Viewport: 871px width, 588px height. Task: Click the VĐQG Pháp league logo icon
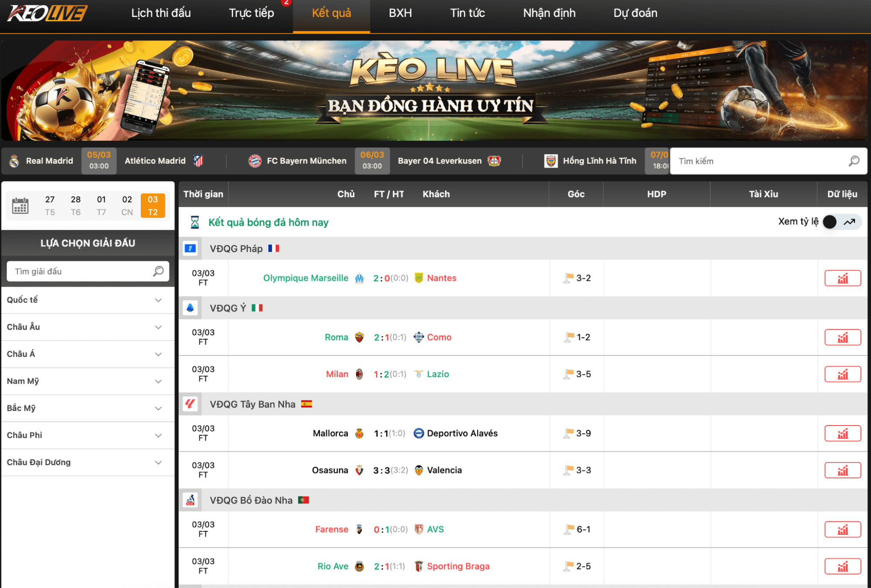(190, 249)
